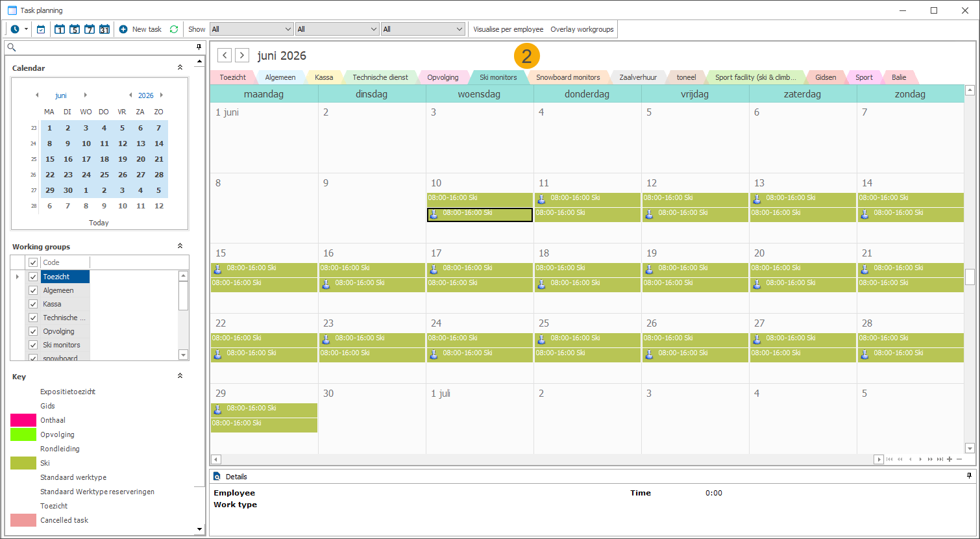Open the Kassa workgroup tab

point(324,77)
